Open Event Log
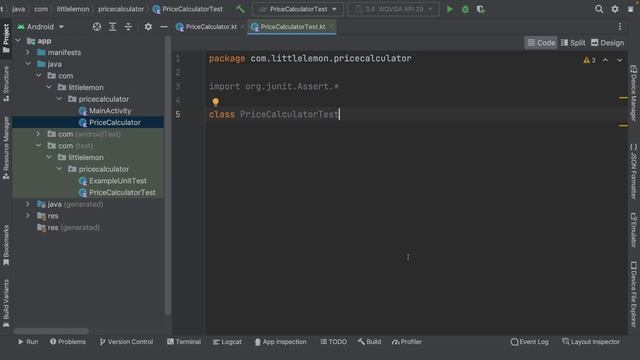The height and width of the screenshot is (360, 640). [x=529, y=342]
